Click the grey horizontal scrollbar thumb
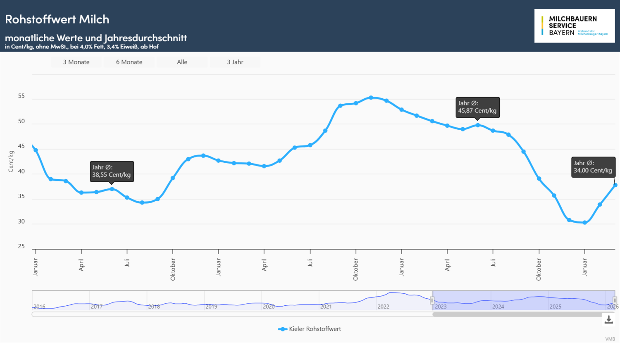Viewport: 620px width, 364px height. tap(517, 314)
